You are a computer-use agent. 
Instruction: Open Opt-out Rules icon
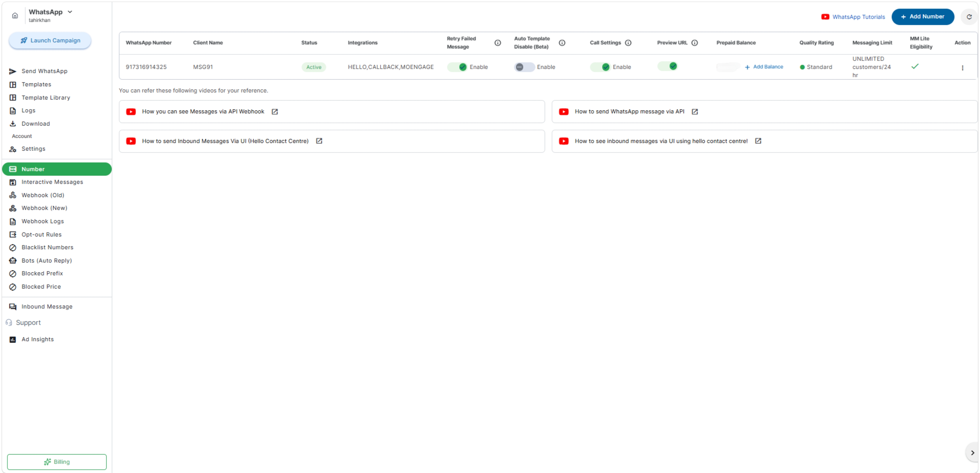(13, 234)
